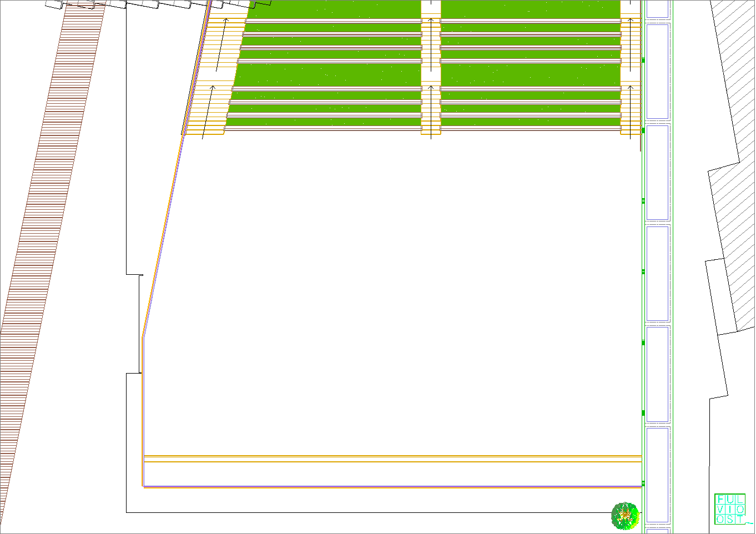Click the orange double-line band near the bottom
This screenshot has width=756, height=534.
point(389,459)
